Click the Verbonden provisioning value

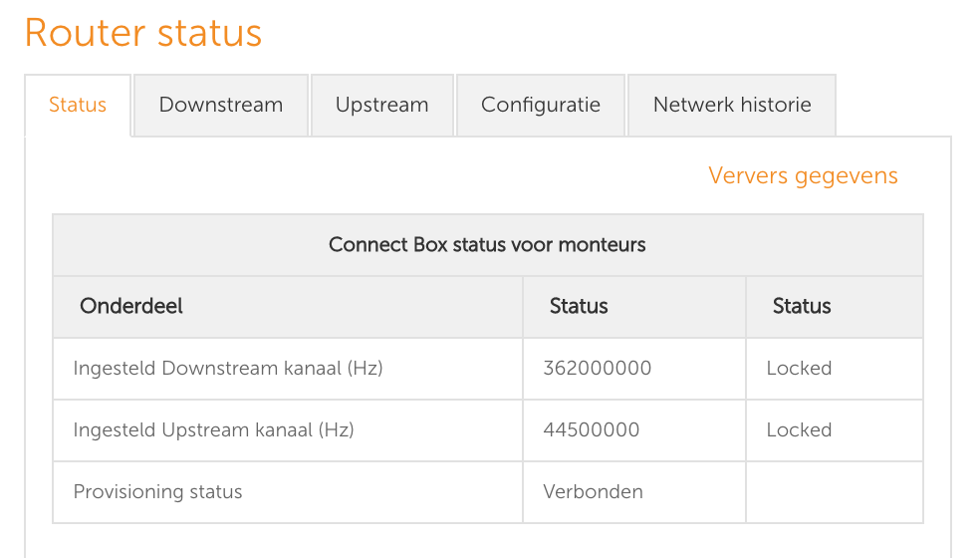point(593,491)
